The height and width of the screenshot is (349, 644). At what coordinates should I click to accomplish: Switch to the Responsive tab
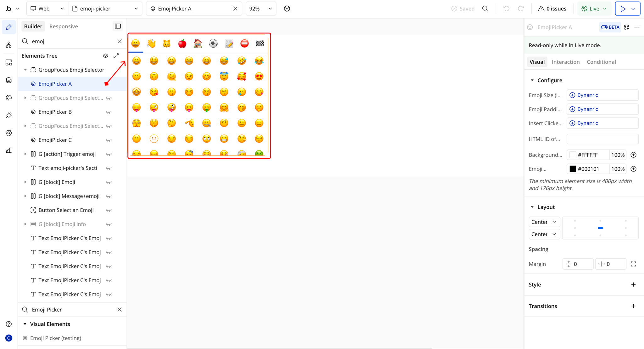[64, 26]
